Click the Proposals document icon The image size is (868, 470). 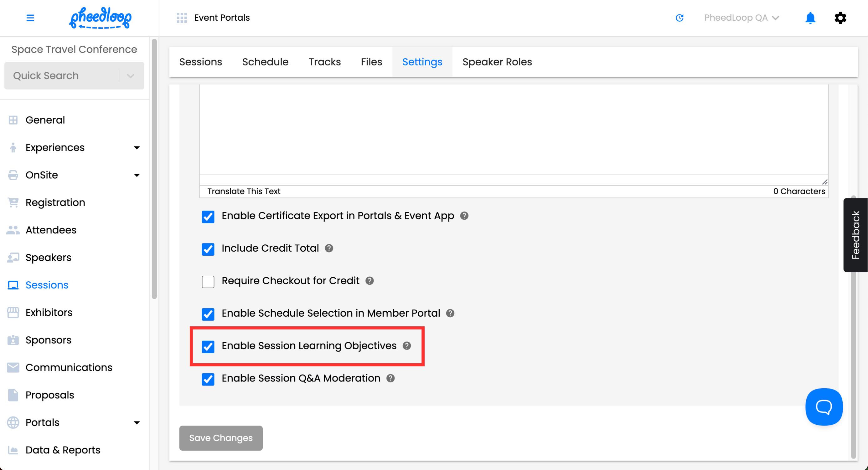(x=13, y=395)
